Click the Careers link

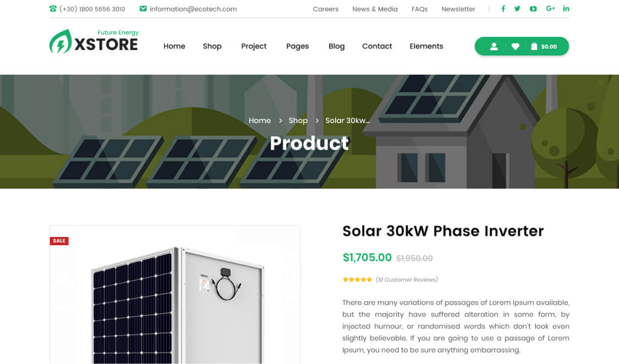click(x=326, y=9)
